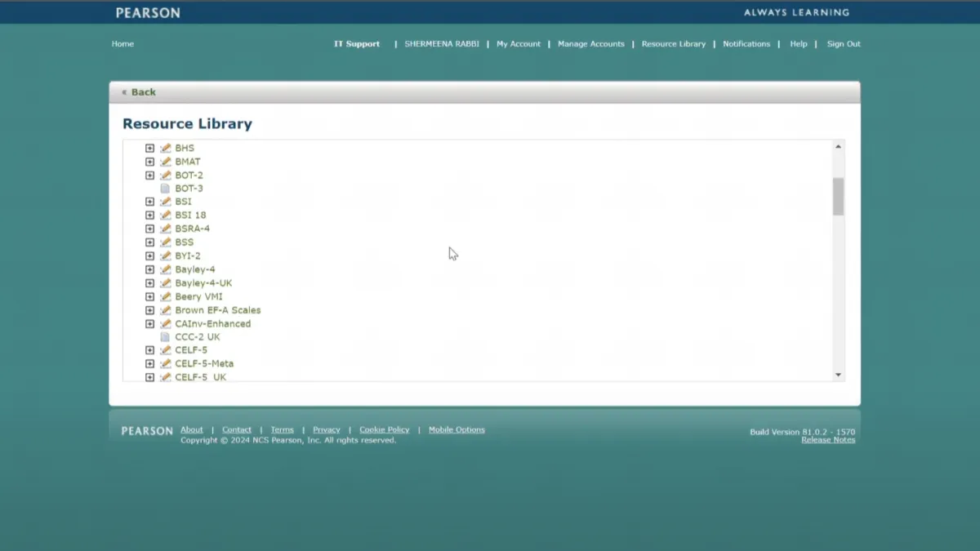Image resolution: width=980 pixels, height=551 pixels.
Task: Expand the Beery VMI tree node
Action: [x=149, y=296]
